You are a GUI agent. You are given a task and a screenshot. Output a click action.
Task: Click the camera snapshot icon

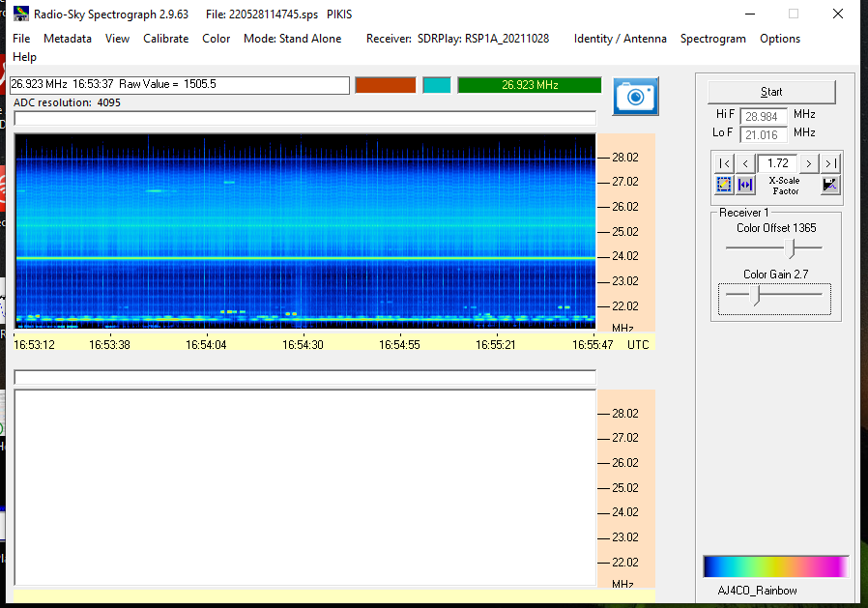coord(635,97)
